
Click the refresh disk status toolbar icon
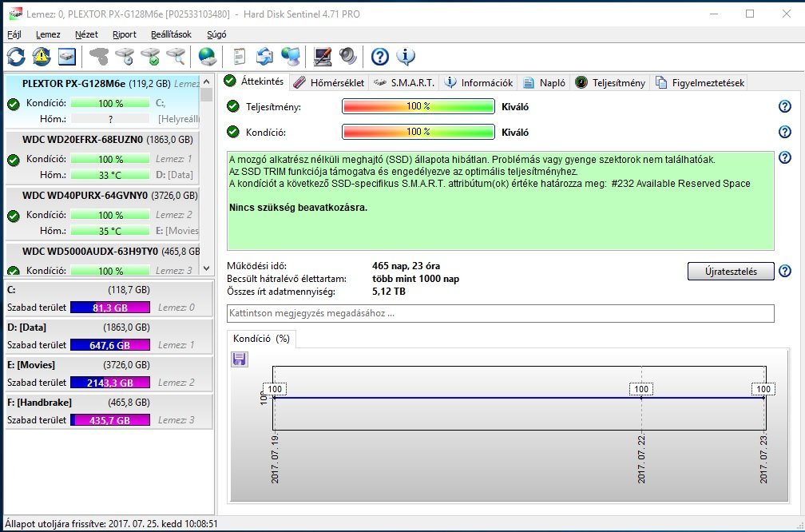pyautogui.click(x=16, y=57)
